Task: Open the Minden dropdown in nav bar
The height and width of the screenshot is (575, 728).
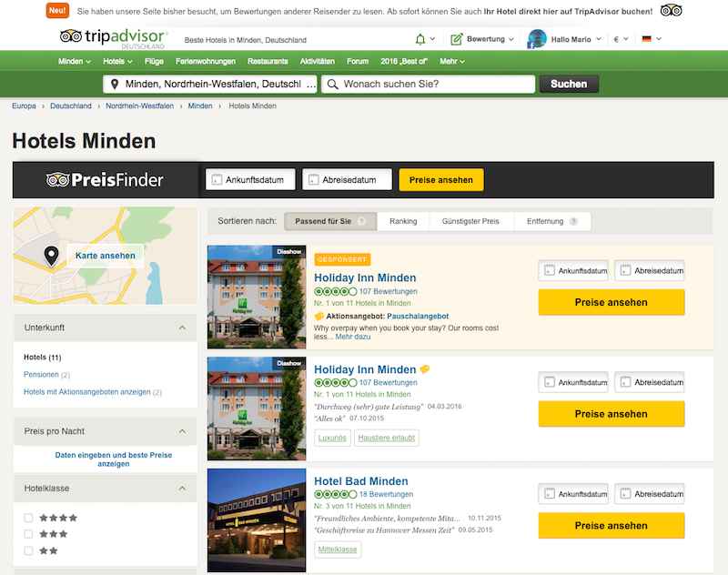Action: pyautogui.click(x=75, y=61)
